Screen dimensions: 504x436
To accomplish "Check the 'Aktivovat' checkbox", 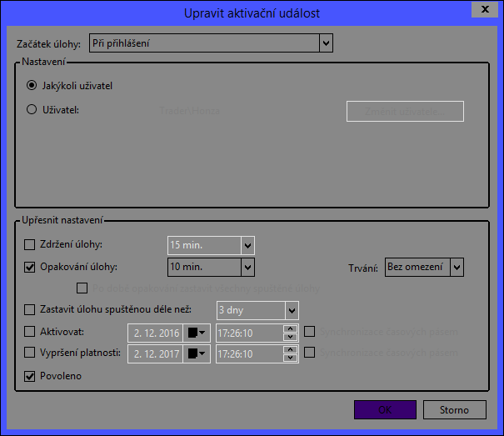I will (x=29, y=332).
